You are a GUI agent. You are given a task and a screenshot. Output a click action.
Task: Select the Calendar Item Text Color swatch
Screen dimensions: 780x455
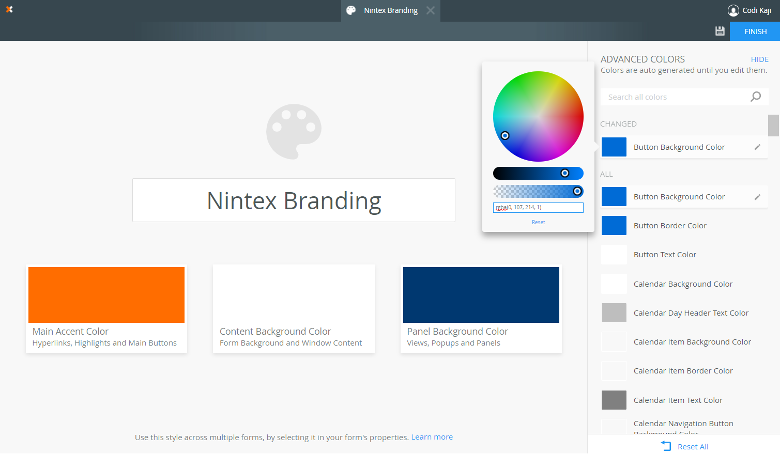[x=614, y=400]
